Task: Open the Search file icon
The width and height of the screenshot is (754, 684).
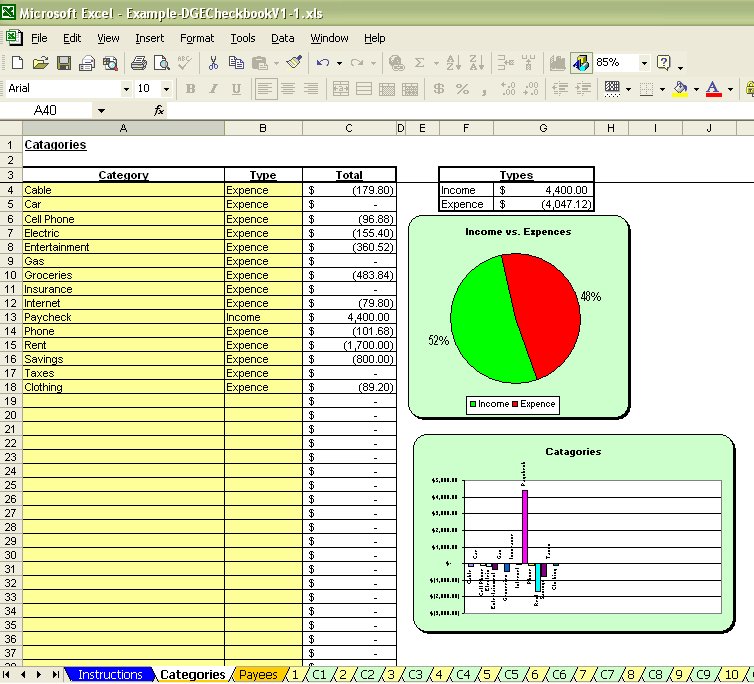Action: (110, 63)
